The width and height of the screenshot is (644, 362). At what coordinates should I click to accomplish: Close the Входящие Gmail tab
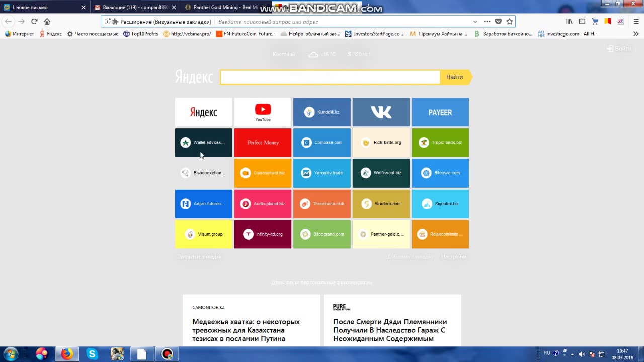click(x=174, y=7)
